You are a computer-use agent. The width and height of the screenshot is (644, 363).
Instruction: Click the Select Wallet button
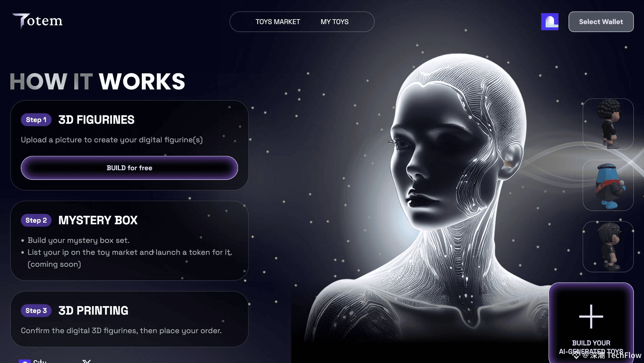pos(601,22)
